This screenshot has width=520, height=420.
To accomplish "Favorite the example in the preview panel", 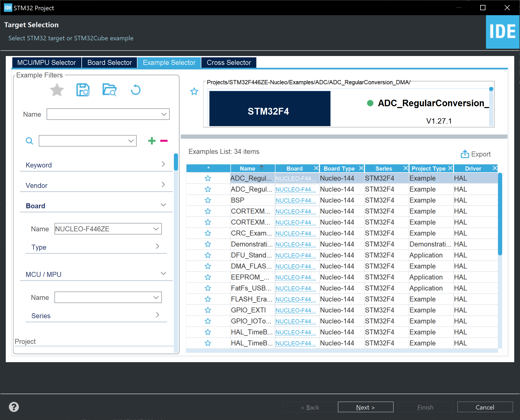I will [194, 91].
